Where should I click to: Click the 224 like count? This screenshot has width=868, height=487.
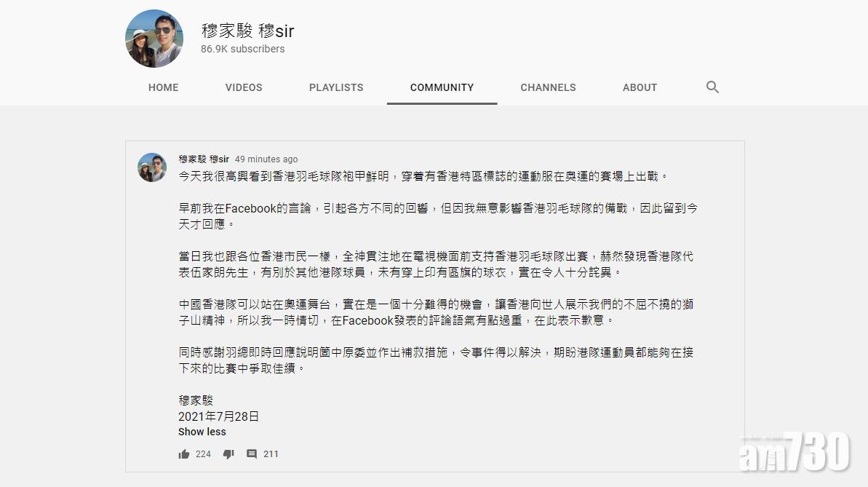pyautogui.click(x=203, y=454)
